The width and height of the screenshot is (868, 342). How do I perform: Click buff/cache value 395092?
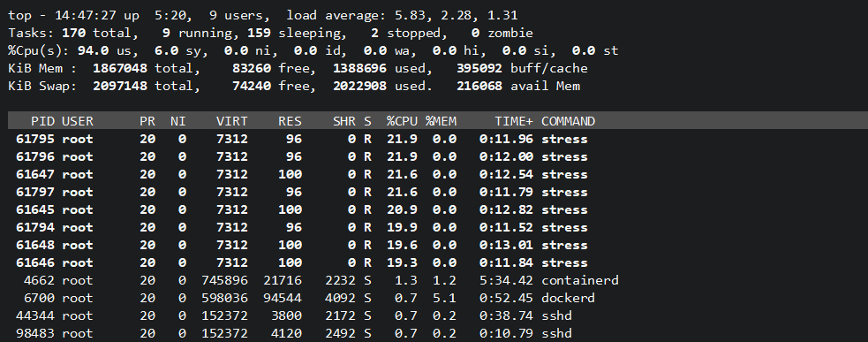click(480, 69)
